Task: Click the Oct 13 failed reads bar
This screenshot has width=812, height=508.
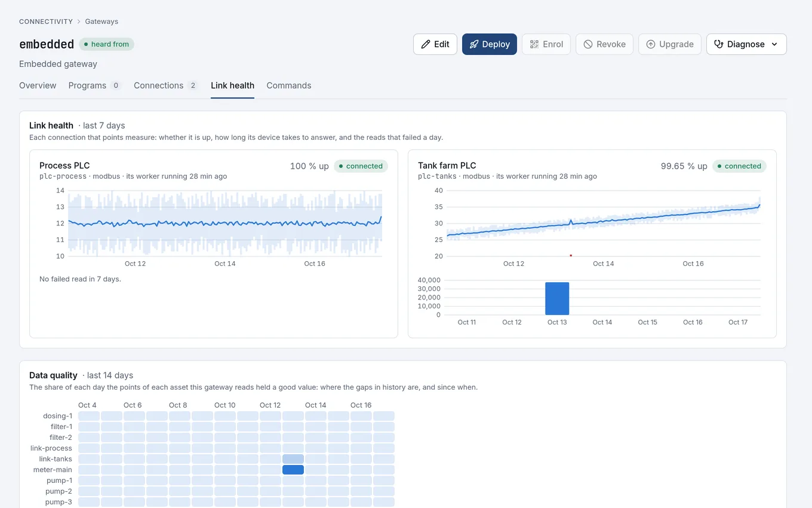Action: [x=557, y=298]
